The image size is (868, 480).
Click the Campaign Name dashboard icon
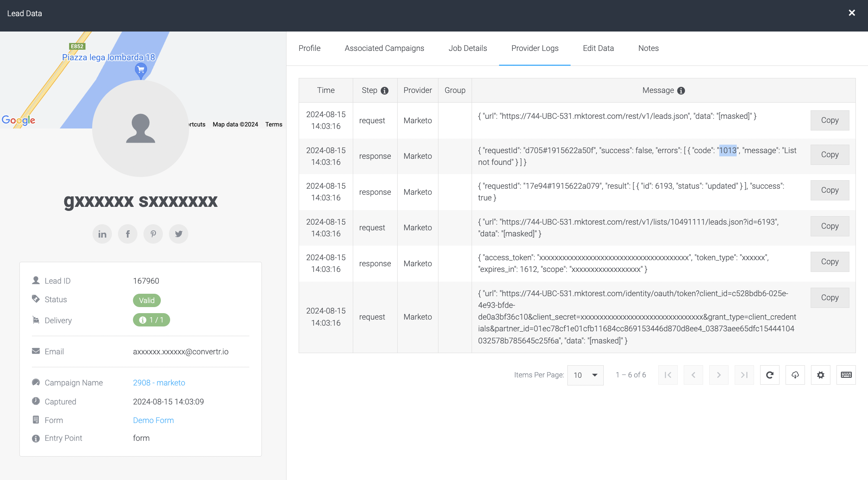[x=36, y=382]
